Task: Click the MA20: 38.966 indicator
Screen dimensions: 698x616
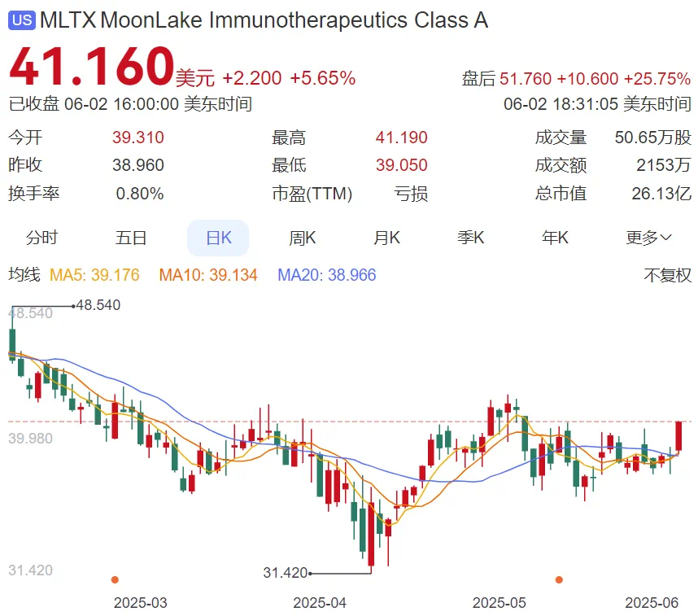Action: (x=327, y=275)
